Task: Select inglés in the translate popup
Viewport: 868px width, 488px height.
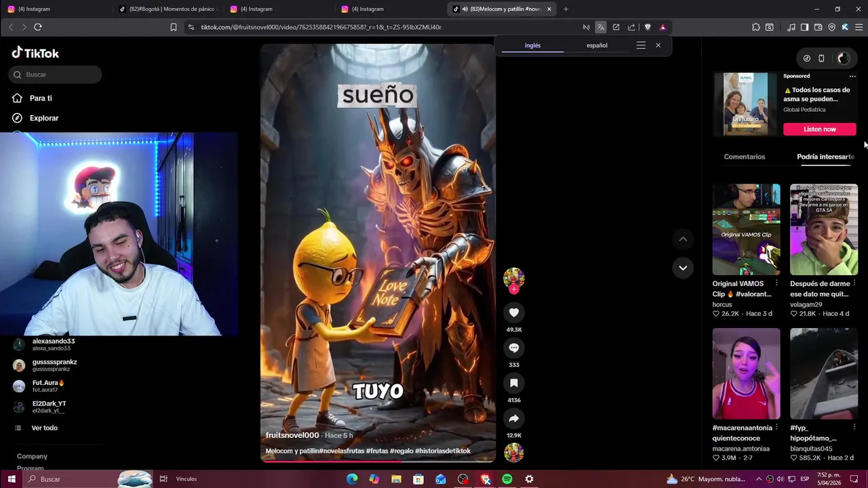Action: pos(532,45)
